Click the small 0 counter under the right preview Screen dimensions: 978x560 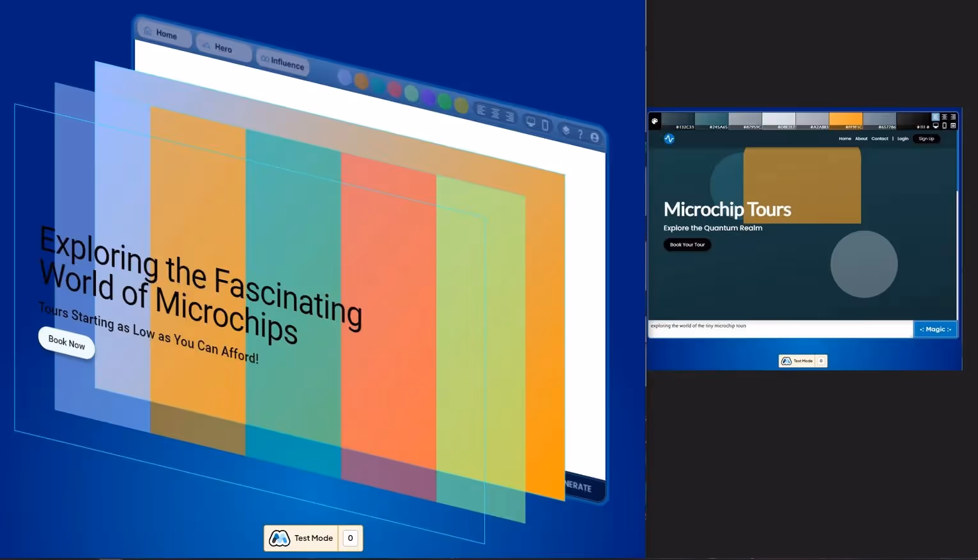821,361
